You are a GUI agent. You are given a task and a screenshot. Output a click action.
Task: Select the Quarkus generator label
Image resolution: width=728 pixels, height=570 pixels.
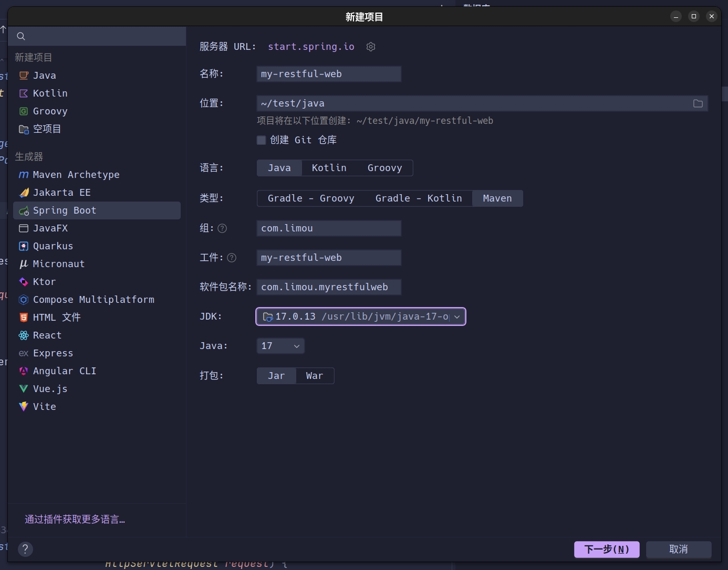coord(53,246)
